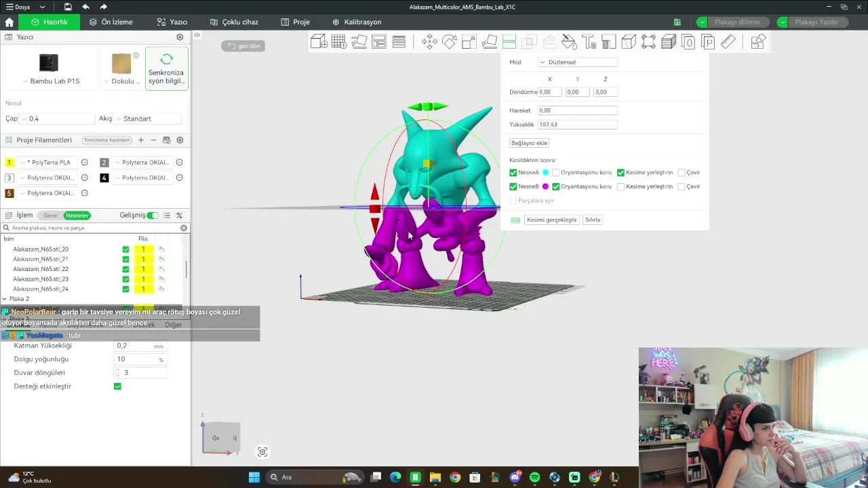Viewport: 868px width, 488px height.
Task: Click the Add plate grid icon
Action: point(339,42)
